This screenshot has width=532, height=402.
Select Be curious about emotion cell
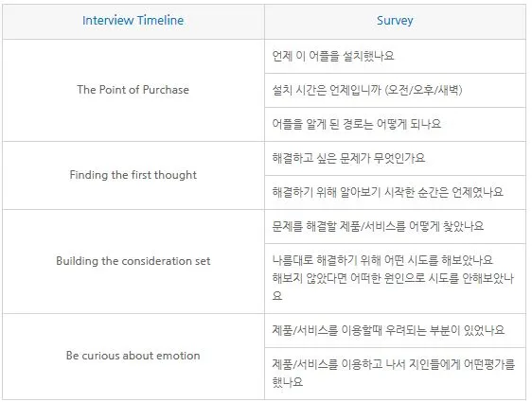point(133,356)
